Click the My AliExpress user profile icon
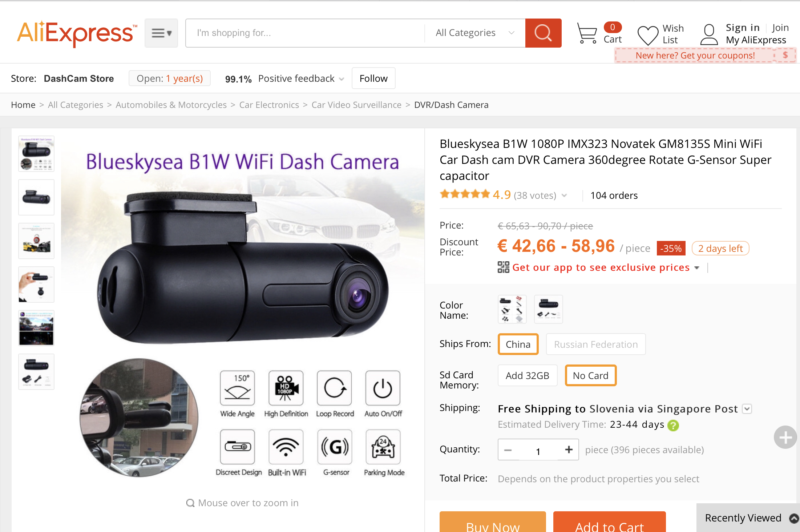The image size is (800, 532). pos(709,35)
